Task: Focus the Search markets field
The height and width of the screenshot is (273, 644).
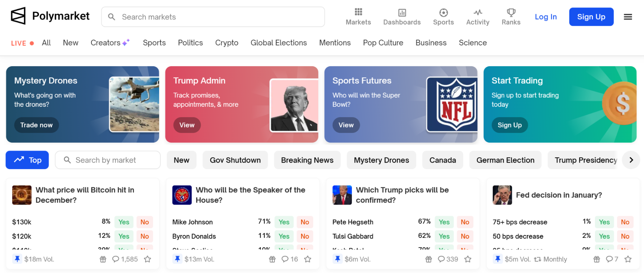Action: (213, 17)
